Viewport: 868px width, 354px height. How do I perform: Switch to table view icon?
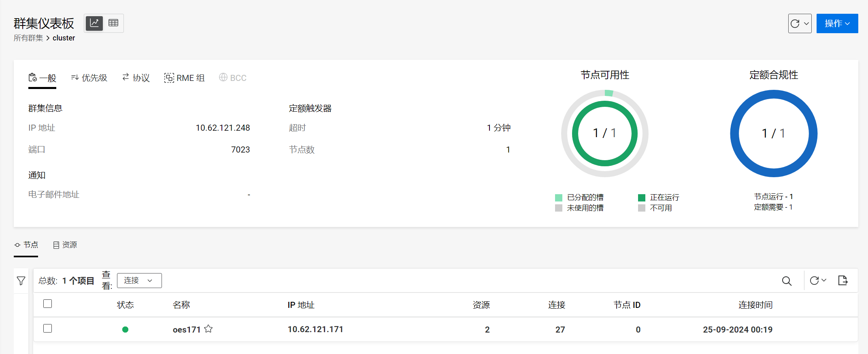(x=113, y=23)
